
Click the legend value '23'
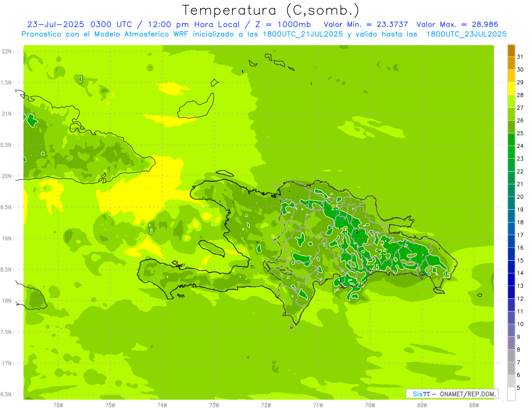[520, 159]
